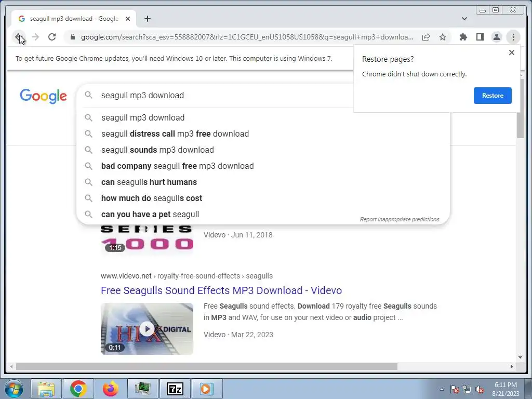Open Chrome's three-dot menu

513,37
